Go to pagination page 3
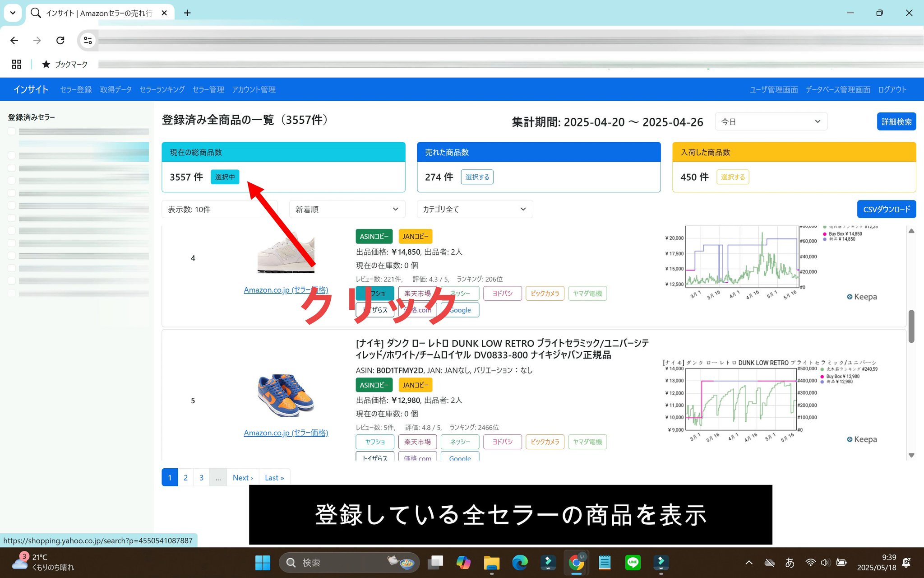 (201, 477)
